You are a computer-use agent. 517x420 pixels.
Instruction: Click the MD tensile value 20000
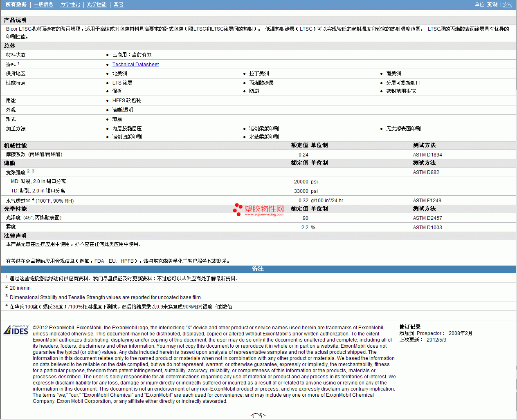pyautogui.click(x=301, y=182)
